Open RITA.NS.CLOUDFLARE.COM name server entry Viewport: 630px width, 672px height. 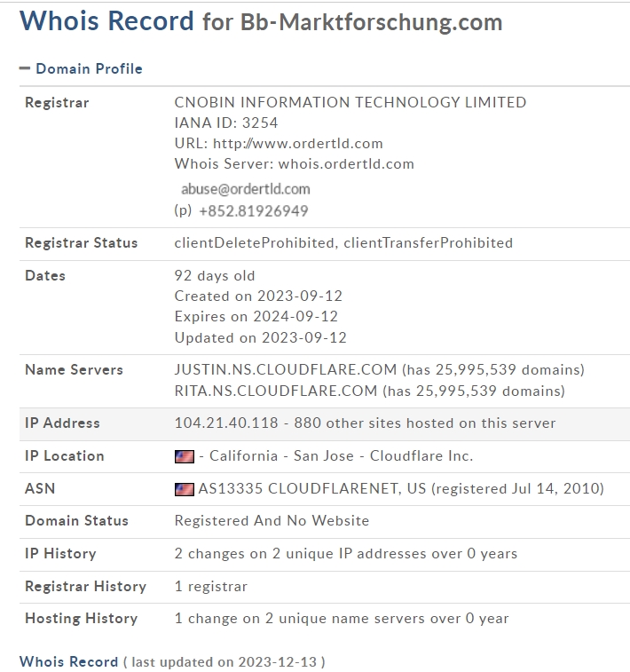[x=276, y=391]
